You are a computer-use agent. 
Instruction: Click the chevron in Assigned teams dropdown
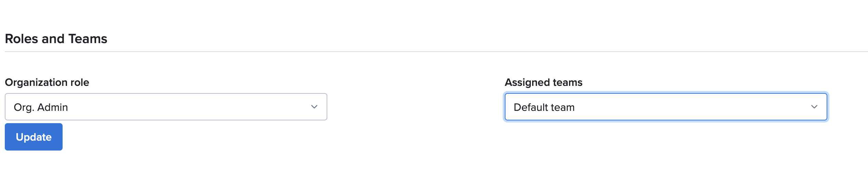[814, 107]
